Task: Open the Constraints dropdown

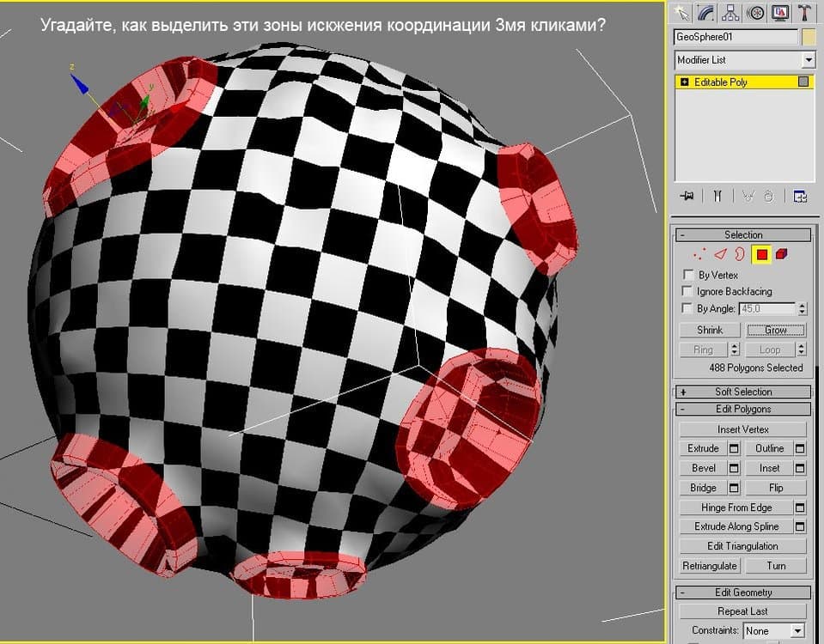Action: [798, 630]
